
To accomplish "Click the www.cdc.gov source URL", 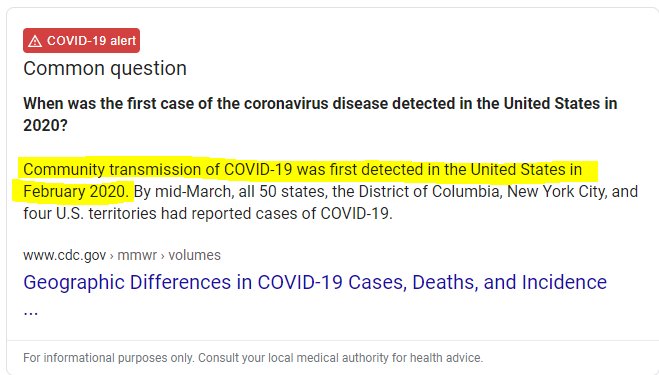I will 64,255.
